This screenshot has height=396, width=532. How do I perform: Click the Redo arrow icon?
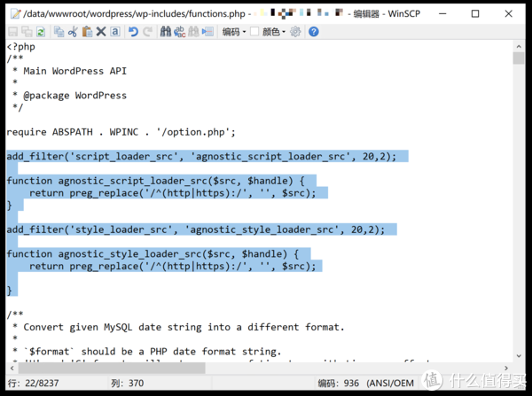(x=147, y=32)
